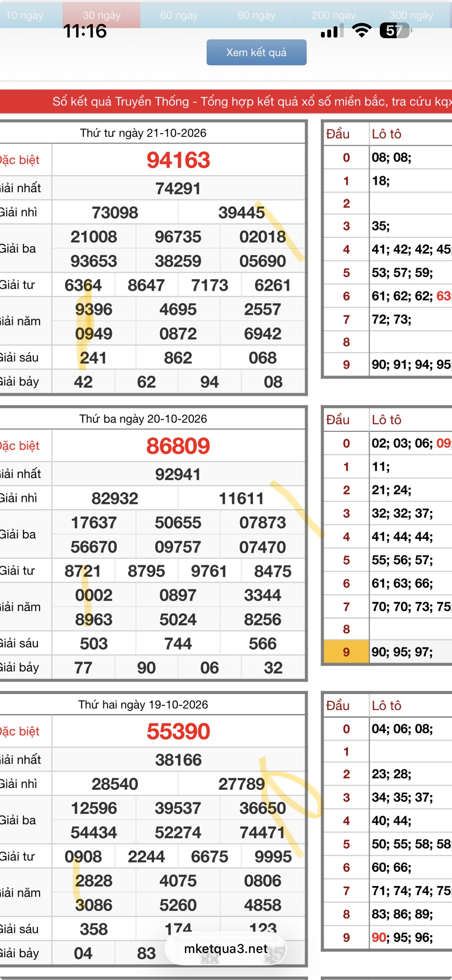Select fifth prize number 5024
Screen dimensions: 452x980
tap(178, 620)
